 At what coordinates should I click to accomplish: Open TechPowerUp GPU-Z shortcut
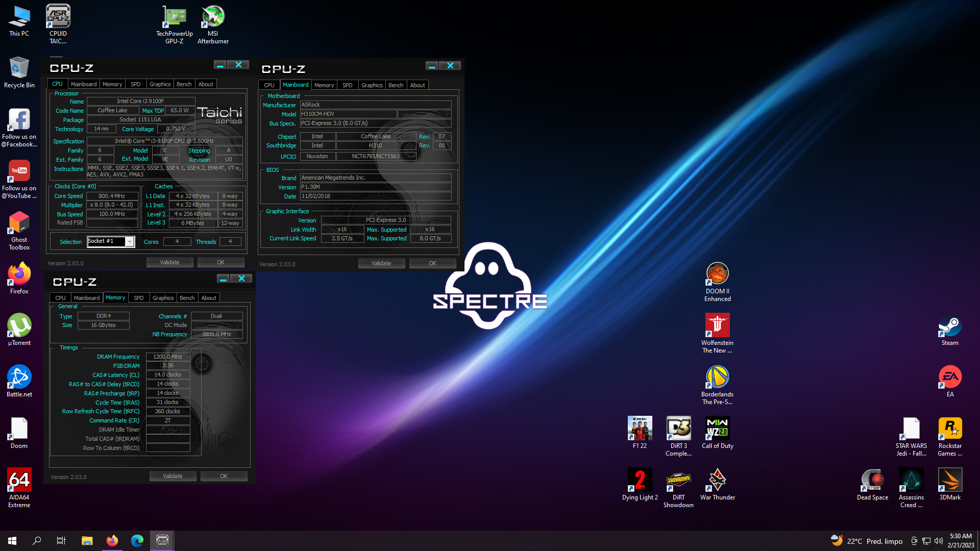175,24
